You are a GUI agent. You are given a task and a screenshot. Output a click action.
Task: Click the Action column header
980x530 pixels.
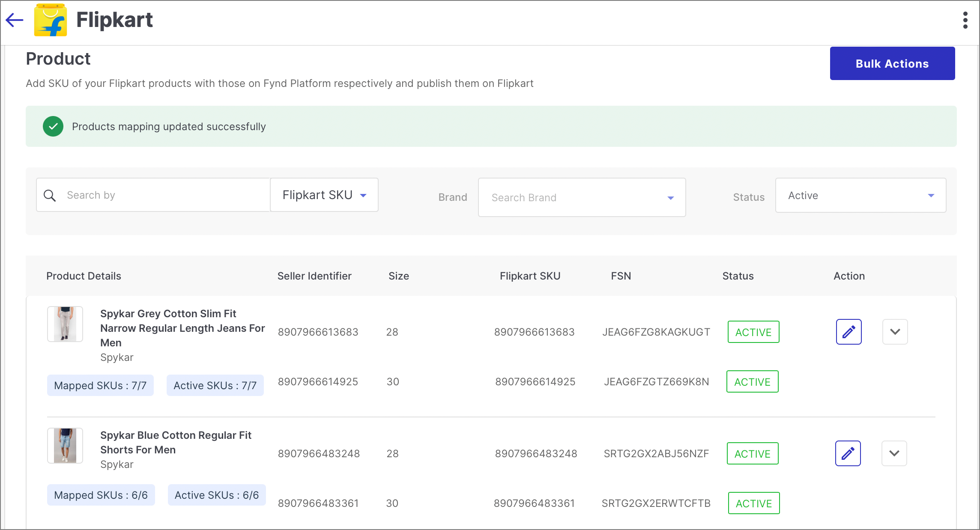(849, 276)
